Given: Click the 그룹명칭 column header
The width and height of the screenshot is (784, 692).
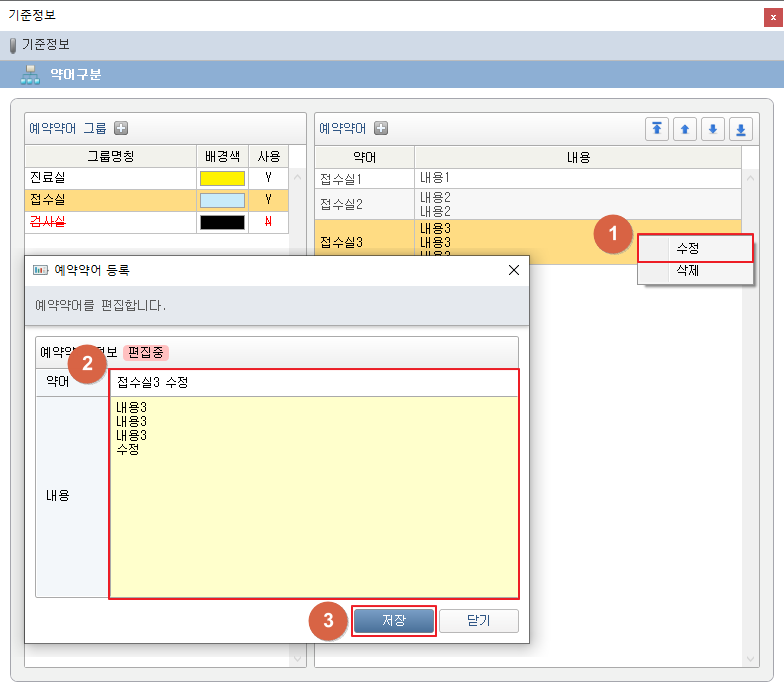Looking at the screenshot, I should point(110,156).
